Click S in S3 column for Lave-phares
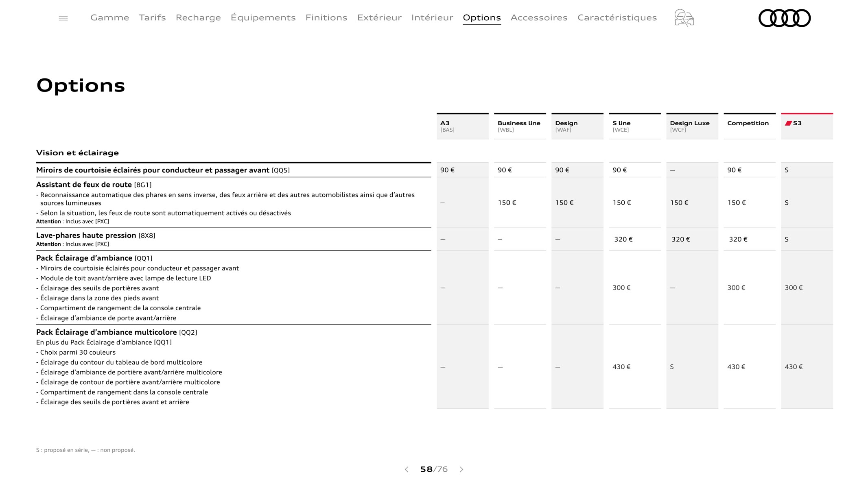868x488 pixels. click(787, 240)
